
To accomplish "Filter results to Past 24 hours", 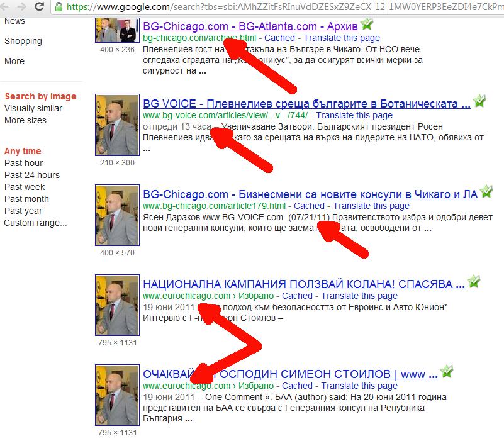I will [x=32, y=175].
